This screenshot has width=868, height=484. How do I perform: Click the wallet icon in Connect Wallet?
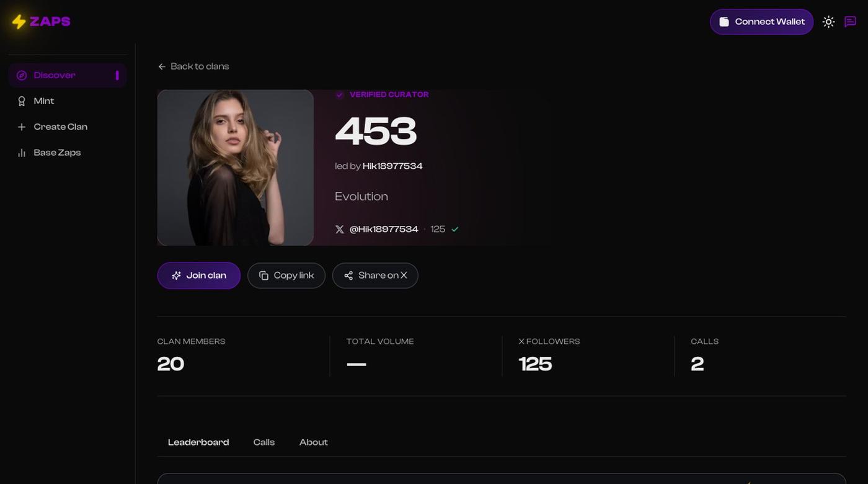pos(724,22)
